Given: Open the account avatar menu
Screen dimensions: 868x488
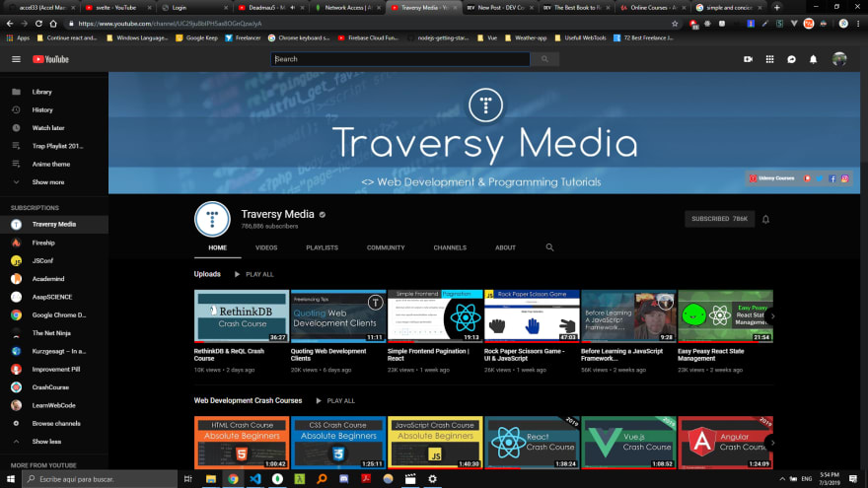Looking at the screenshot, I should (x=839, y=59).
